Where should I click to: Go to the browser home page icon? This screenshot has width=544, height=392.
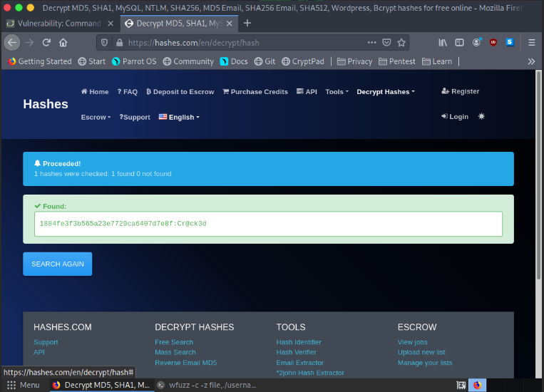point(63,43)
